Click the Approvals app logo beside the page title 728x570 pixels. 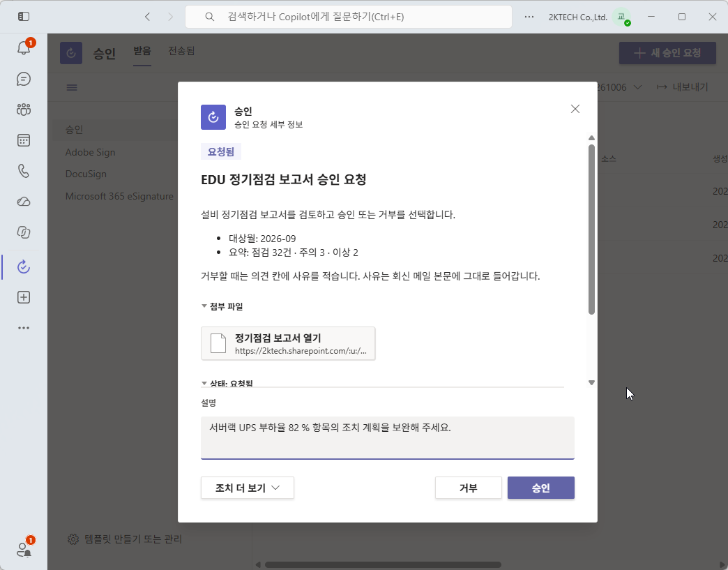71,53
